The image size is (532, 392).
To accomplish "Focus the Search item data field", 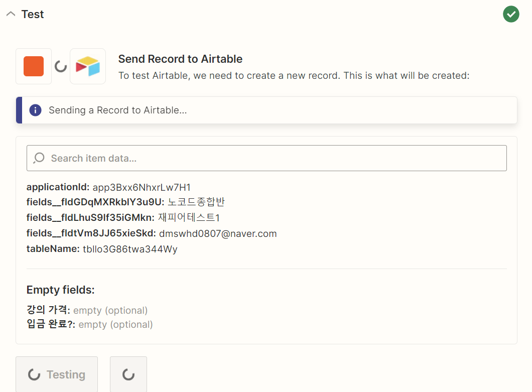I will (267, 158).
